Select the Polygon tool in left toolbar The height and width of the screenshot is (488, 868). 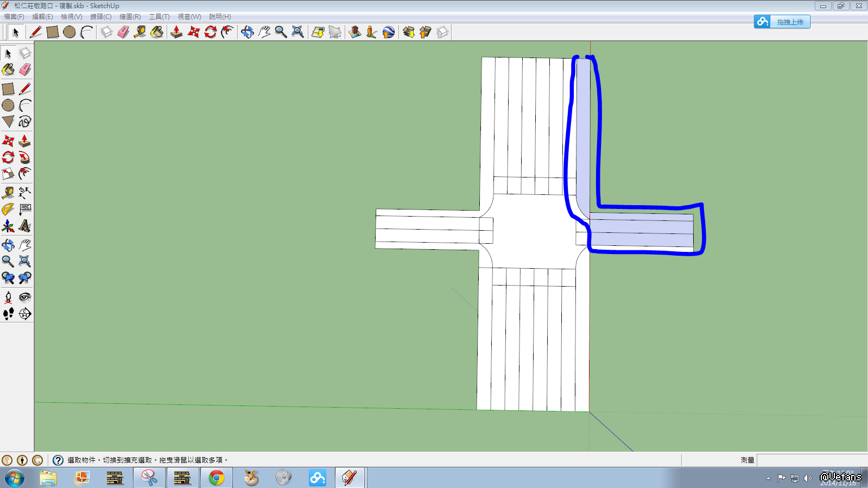coord(8,122)
